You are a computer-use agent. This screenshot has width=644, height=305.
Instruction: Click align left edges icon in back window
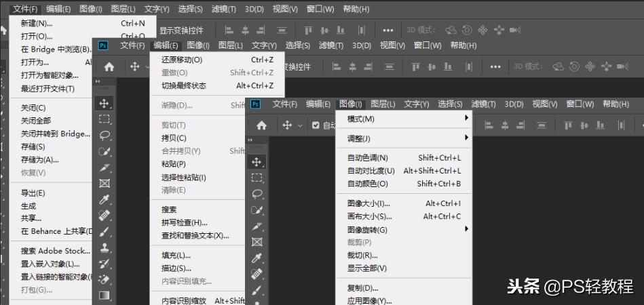(x=229, y=30)
